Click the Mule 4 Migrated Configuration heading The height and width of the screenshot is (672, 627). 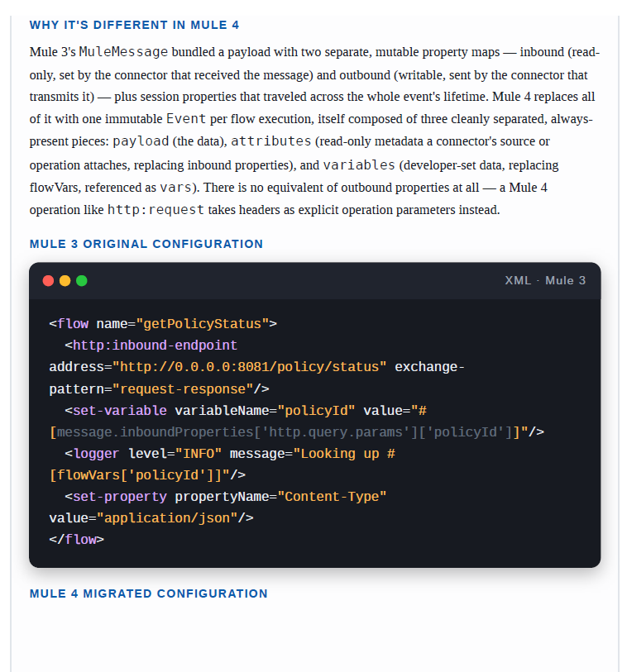click(x=148, y=593)
